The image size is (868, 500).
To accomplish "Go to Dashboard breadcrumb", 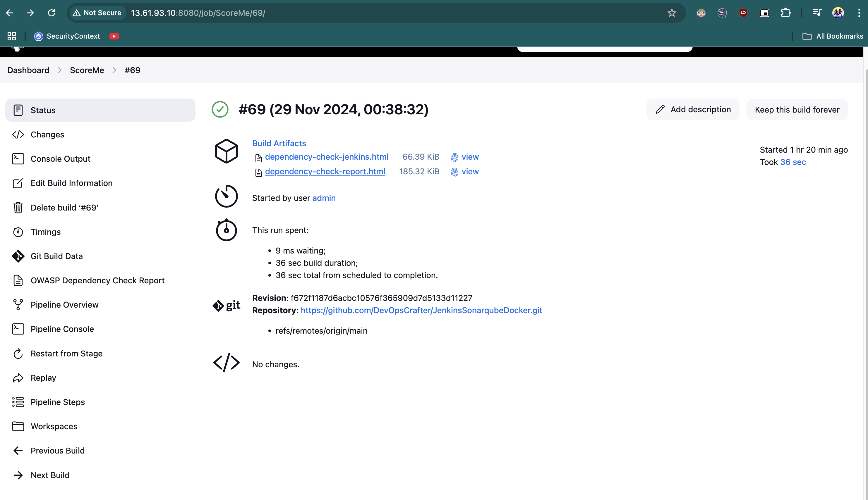I will [x=28, y=70].
